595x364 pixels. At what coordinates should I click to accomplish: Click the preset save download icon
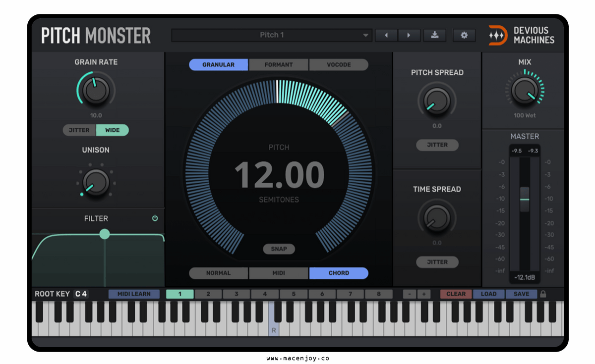[x=435, y=35]
